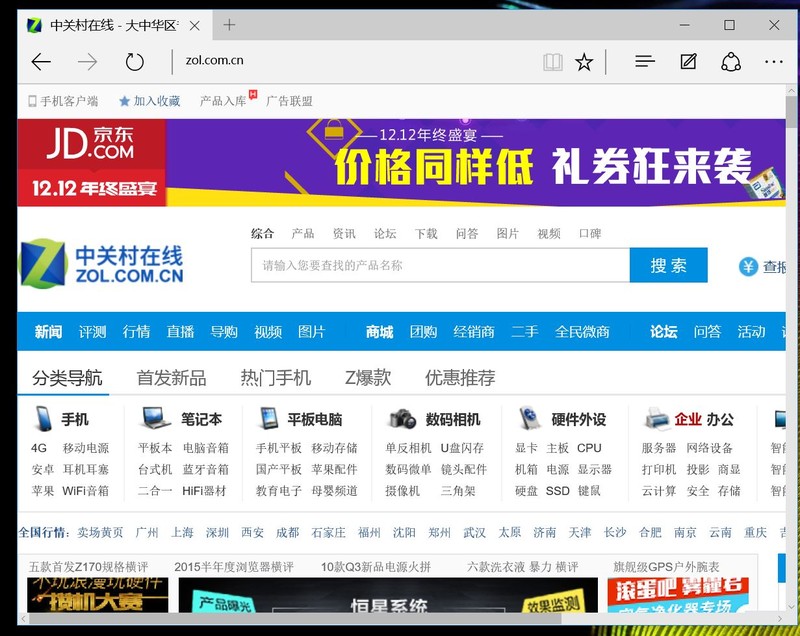Click the SSD link under 硬件外设
This screenshot has width=800, height=636.
[x=558, y=491]
